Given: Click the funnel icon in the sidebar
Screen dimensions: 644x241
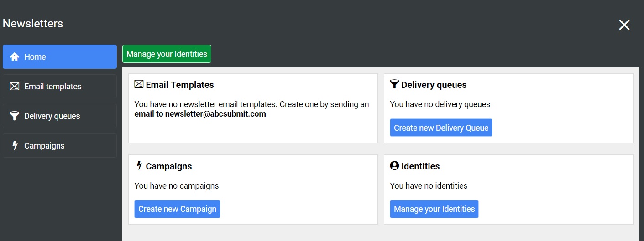Looking at the screenshot, I should point(15,116).
